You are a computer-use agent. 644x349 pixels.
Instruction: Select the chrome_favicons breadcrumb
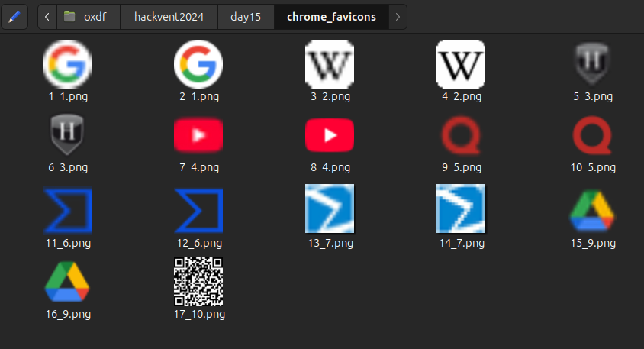331,16
